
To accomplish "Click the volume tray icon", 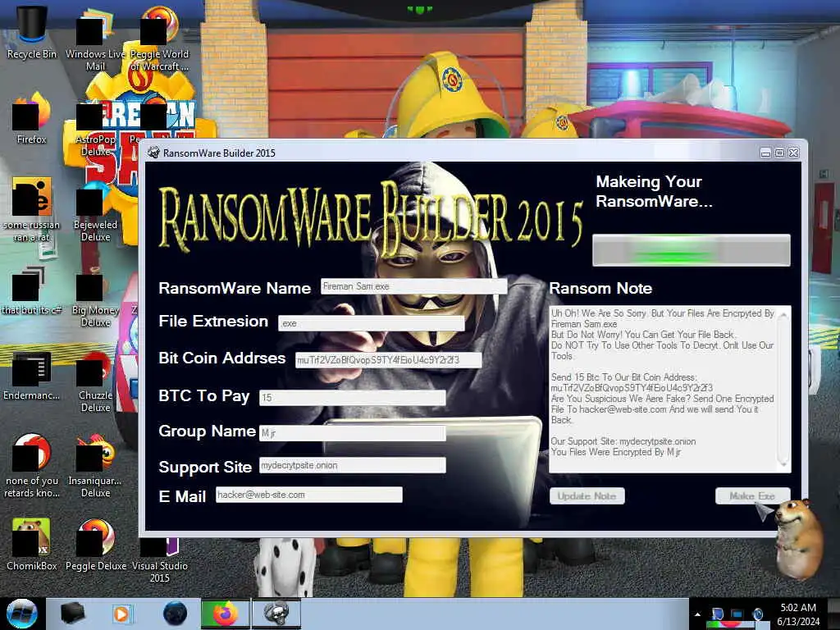I will tap(758, 614).
